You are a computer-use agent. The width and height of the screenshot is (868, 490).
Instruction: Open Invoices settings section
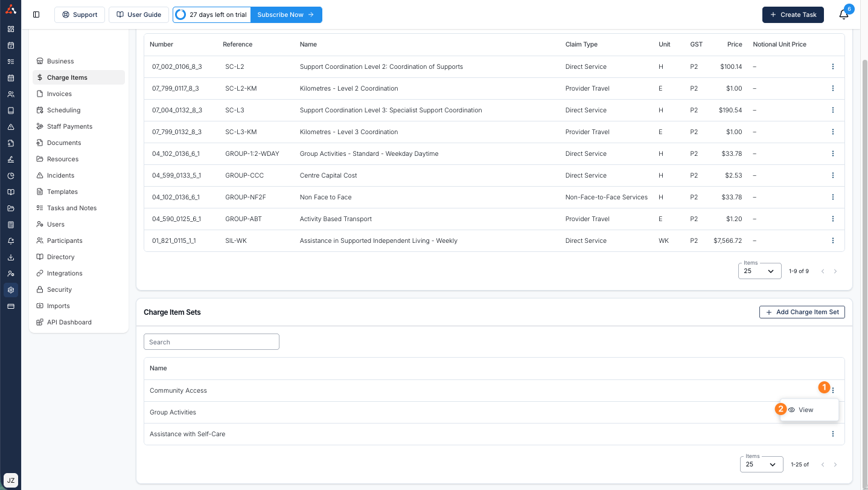click(59, 94)
